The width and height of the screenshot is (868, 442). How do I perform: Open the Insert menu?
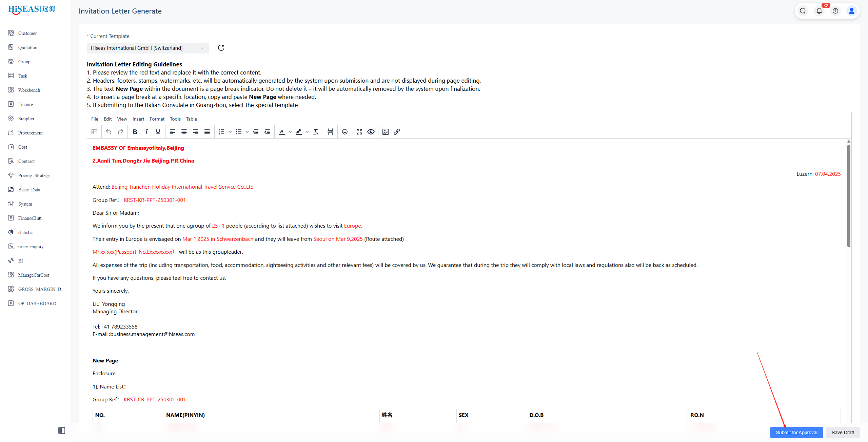point(138,119)
